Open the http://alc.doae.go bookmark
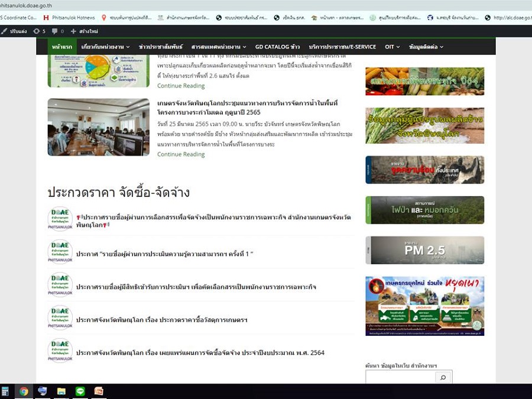Image resolution: width=532 pixels, height=399 pixels. 508,18
